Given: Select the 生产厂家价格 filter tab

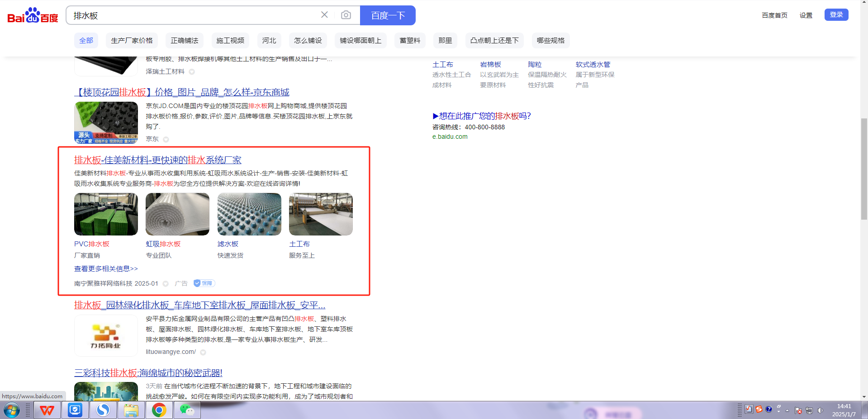Looking at the screenshot, I should click(x=132, y=41).
